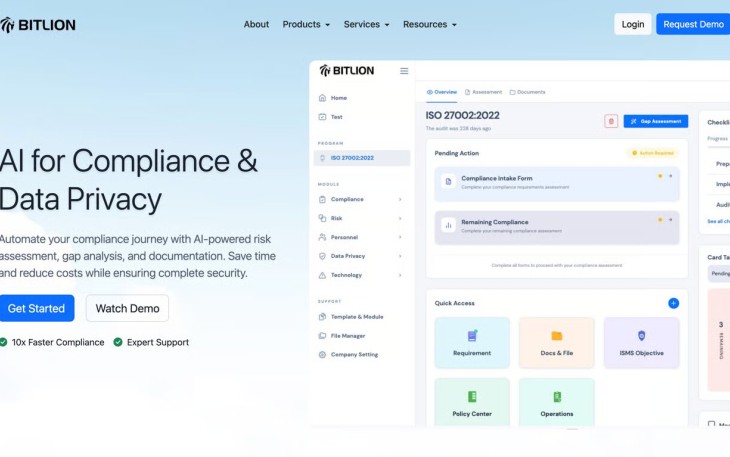This screenshot has width=730, height=457.
Task: Switch to the Overview tab
Action: (x=442, y=92)
